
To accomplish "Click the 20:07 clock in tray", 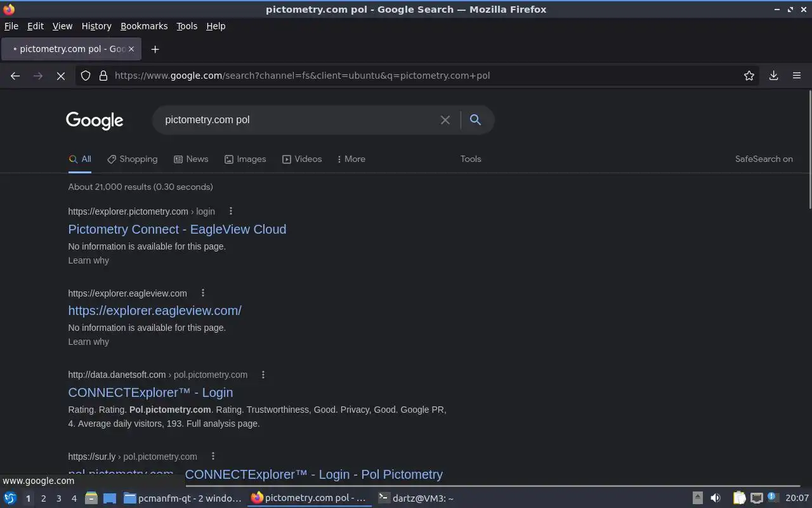I will click(x=797, y=498).
